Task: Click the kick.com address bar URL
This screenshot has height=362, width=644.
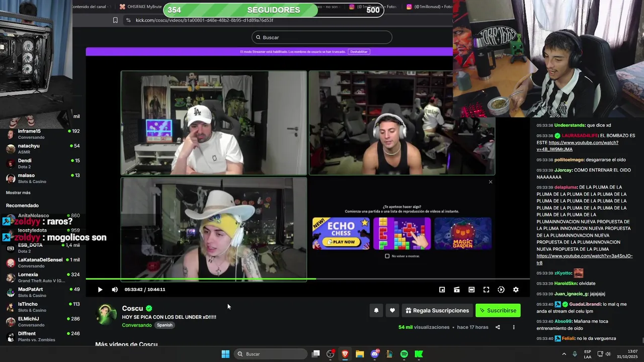Action: coord(204,20)
